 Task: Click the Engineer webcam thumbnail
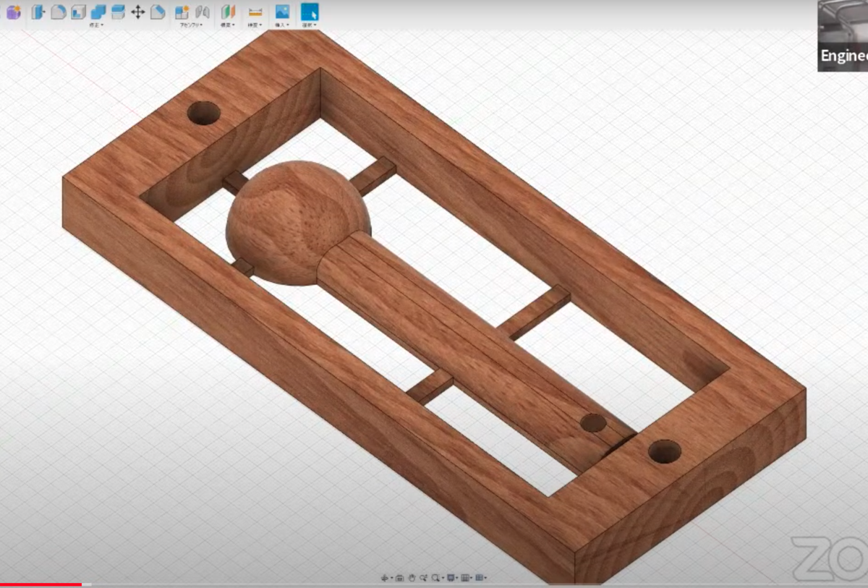[x=843, y=35]
